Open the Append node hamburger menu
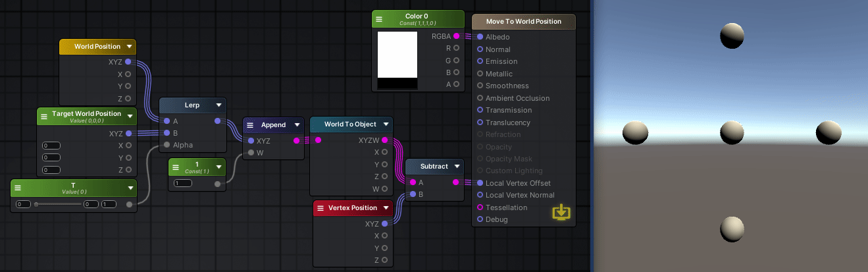 251,124
